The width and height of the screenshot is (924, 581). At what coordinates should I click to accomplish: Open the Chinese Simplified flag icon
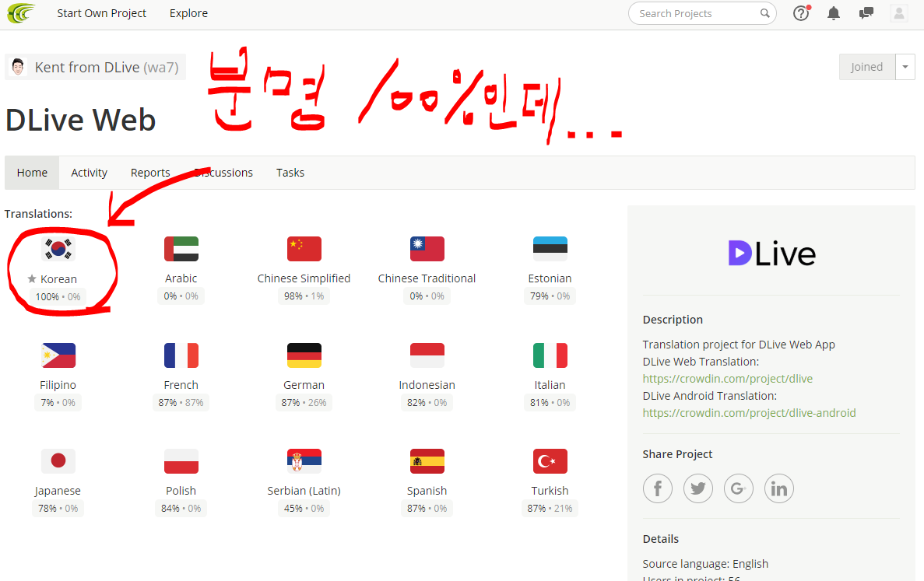coord(304,248)
